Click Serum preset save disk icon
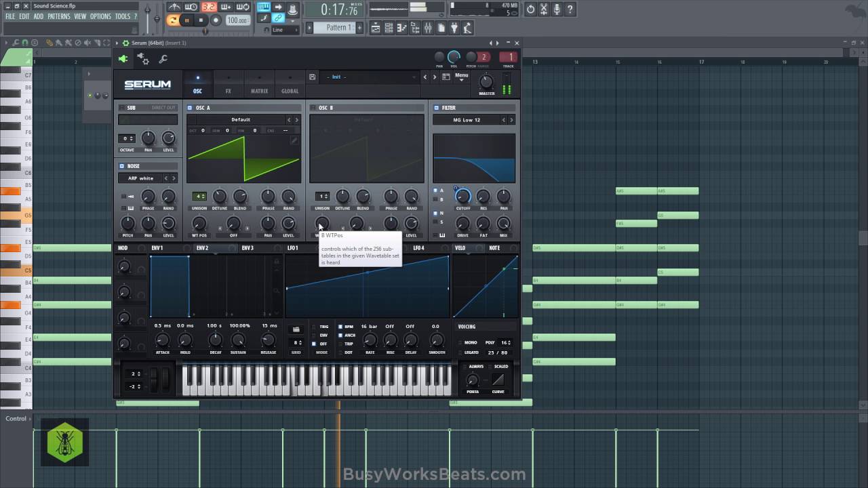868x488 pixels. (x=312, y=77)
